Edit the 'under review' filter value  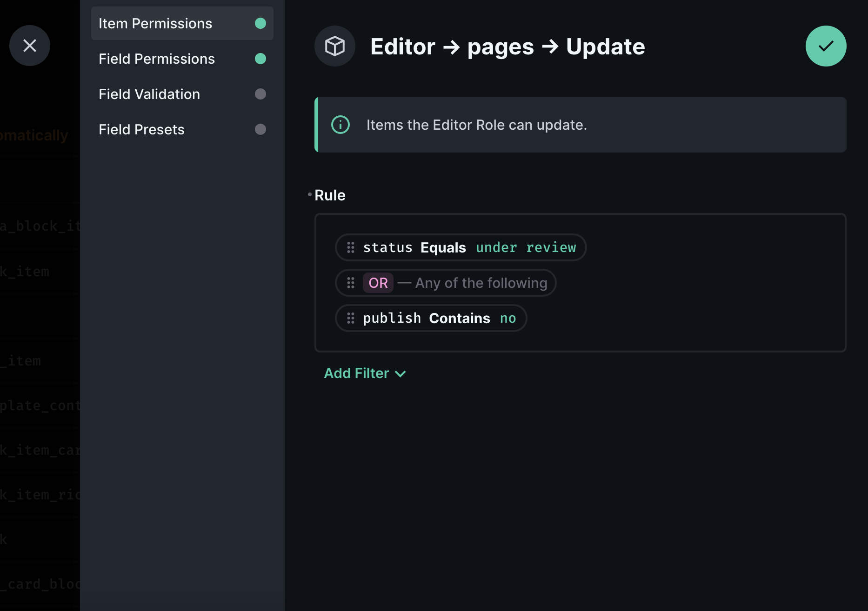click(526, 247)
